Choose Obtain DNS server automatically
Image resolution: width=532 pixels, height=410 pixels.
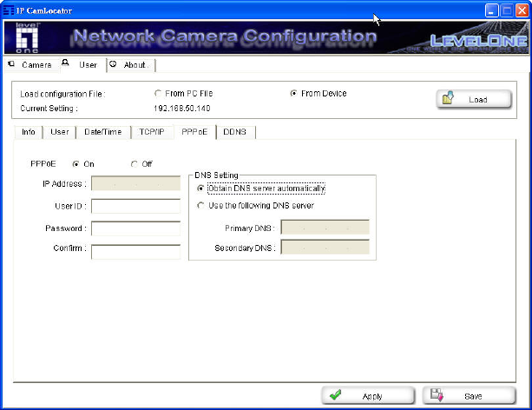tap(201, 188)
